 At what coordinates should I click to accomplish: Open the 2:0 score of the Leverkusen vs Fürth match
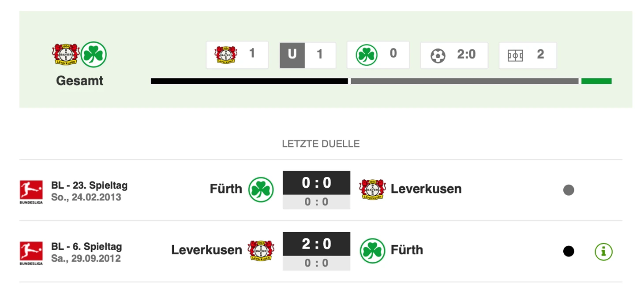(x=316, y=244)
